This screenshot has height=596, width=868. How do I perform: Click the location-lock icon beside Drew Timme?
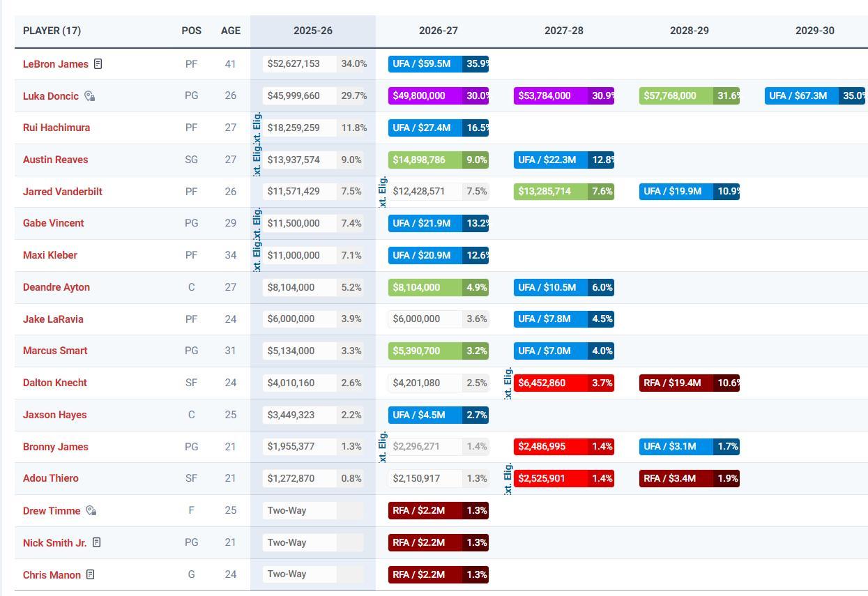coord(91,511)
